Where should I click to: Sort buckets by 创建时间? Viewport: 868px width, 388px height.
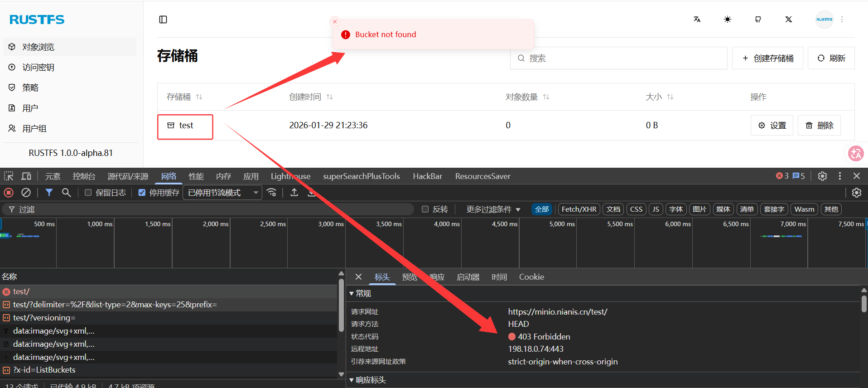click(x=311, y=97)
